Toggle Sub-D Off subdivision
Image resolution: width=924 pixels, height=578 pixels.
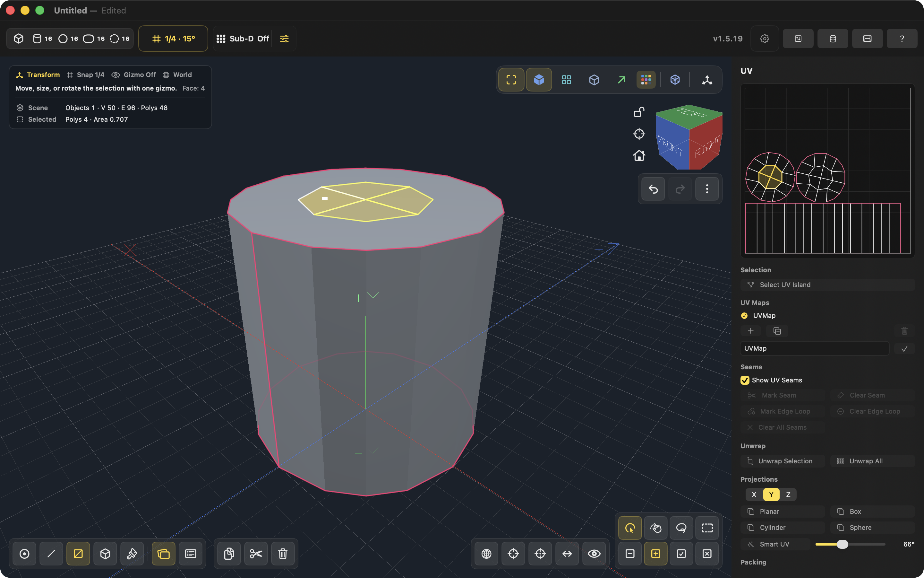coord(243,39)
